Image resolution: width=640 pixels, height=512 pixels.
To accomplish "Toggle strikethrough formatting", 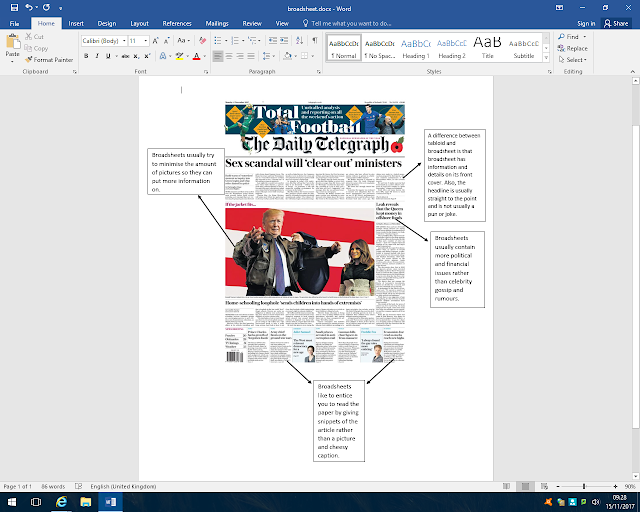I will 125,56.
